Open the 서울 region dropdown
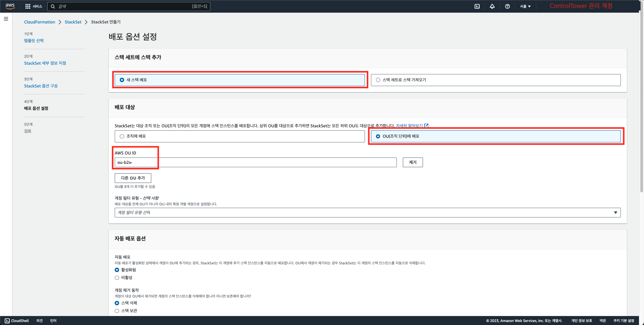The width and height of the screenshot is (644, 325). [x=525, y=6]
